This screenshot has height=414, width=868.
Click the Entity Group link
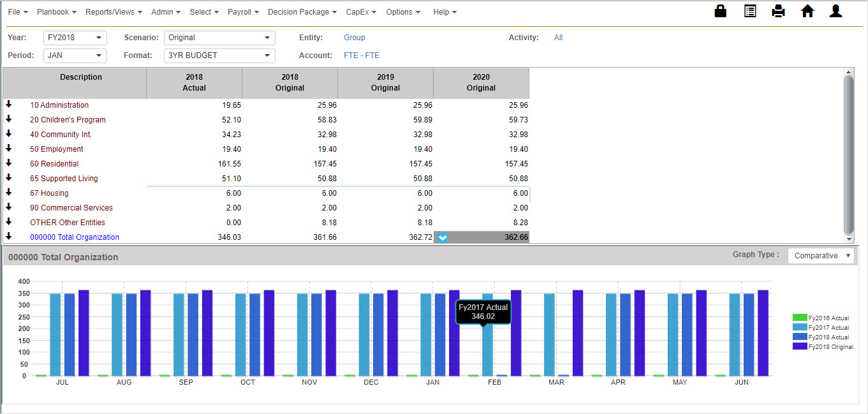[354, 38]
